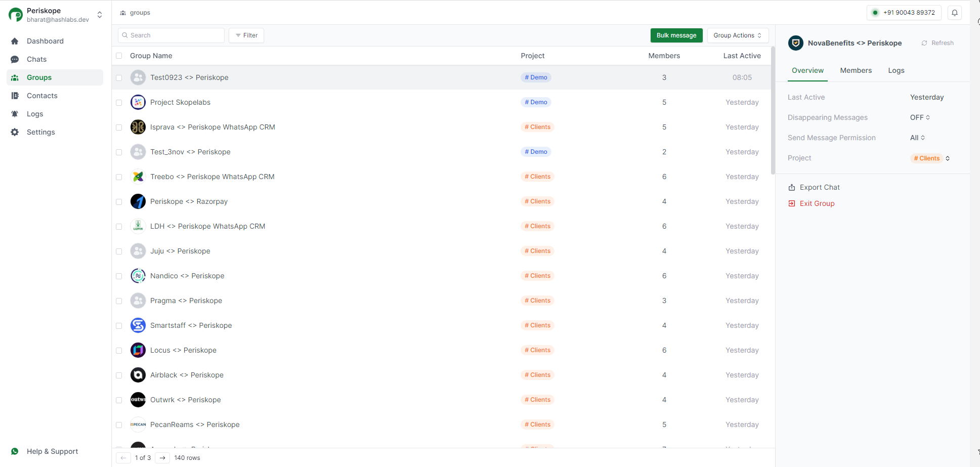This screenshot has height=467, width=980.
Task: Select the checkbox for Project Skopelabs row
Action: (x=119, y=102)
